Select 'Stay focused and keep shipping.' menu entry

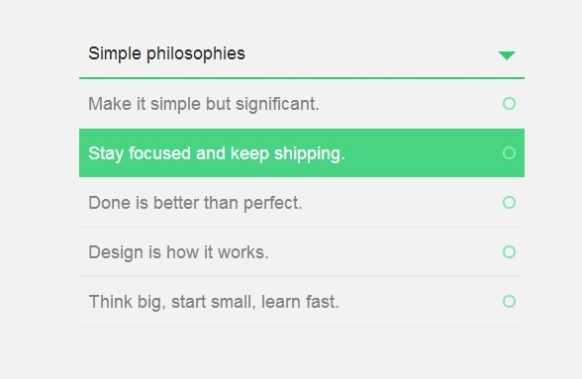coord(302,153)
